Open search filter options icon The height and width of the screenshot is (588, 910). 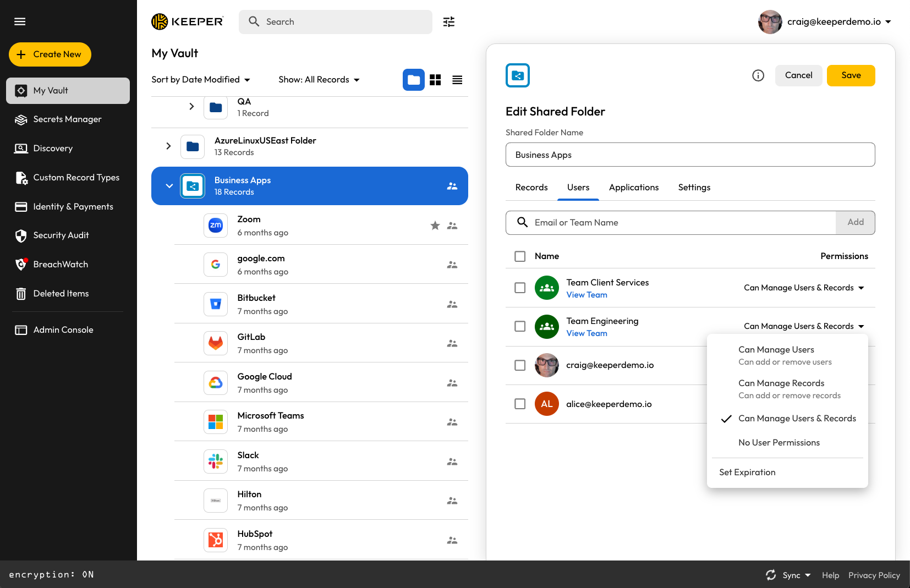[x=449, y=22]
